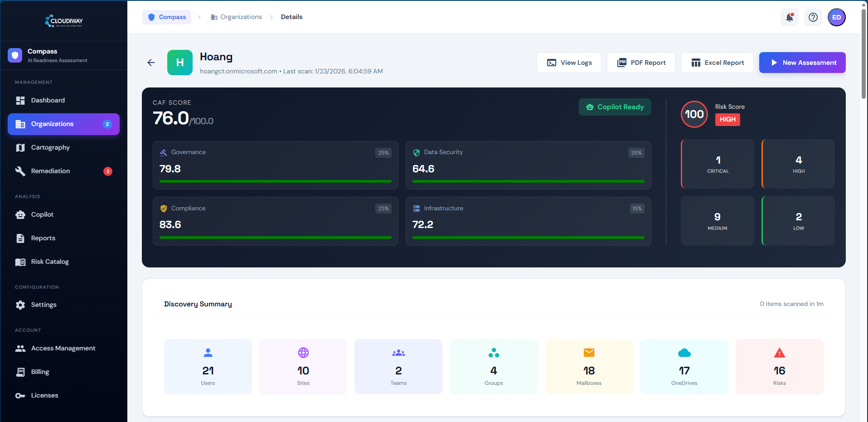The height and width of the screenshot is (422, 868).
Task: Open Risk Catalog link
Action: pyautogui.click(x=63, y=262)
